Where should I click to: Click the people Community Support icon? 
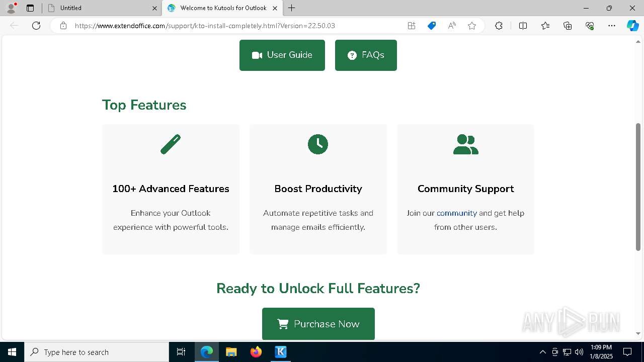[466, 144]
